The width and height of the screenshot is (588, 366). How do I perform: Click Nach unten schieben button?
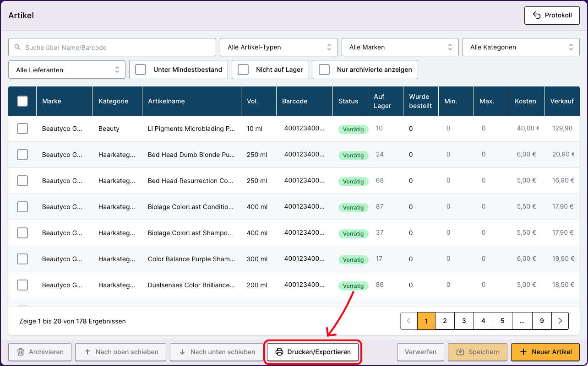tap(217, 352)
